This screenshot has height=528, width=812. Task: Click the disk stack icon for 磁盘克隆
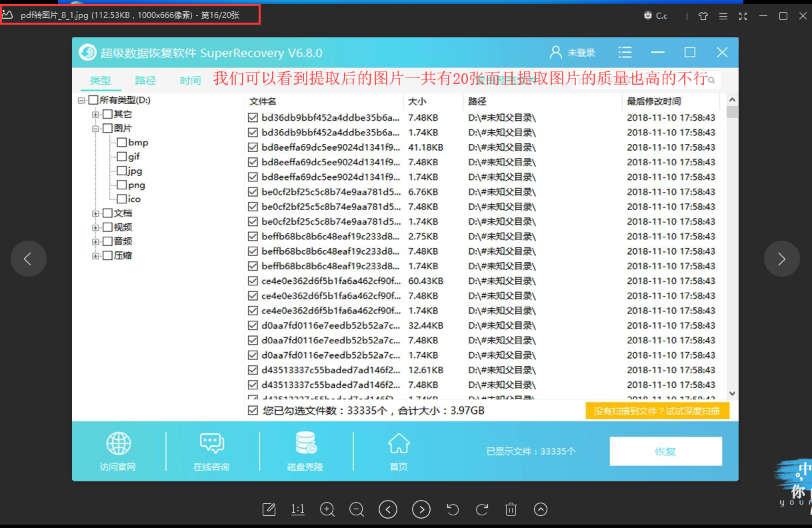point(305,443)
